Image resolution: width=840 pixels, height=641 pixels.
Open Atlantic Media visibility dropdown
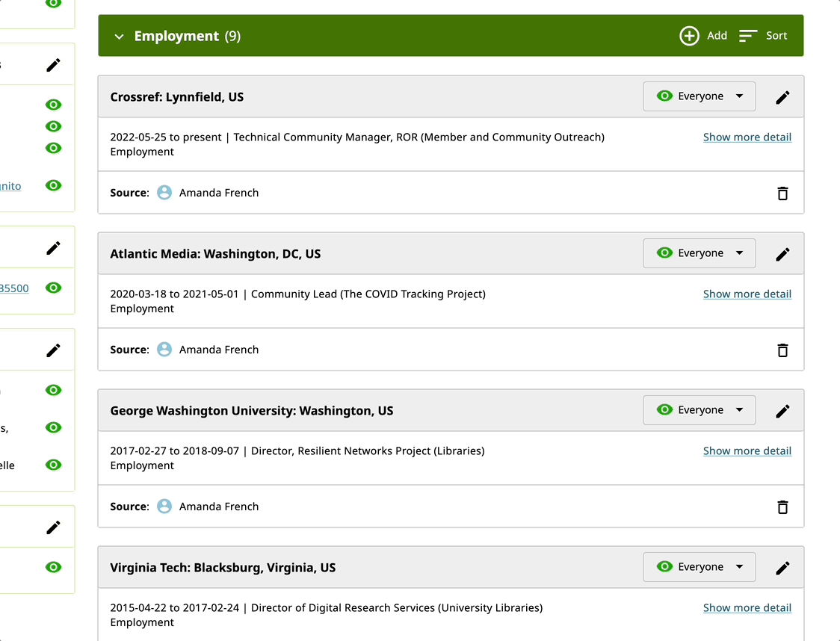click(x=699, y=253)
